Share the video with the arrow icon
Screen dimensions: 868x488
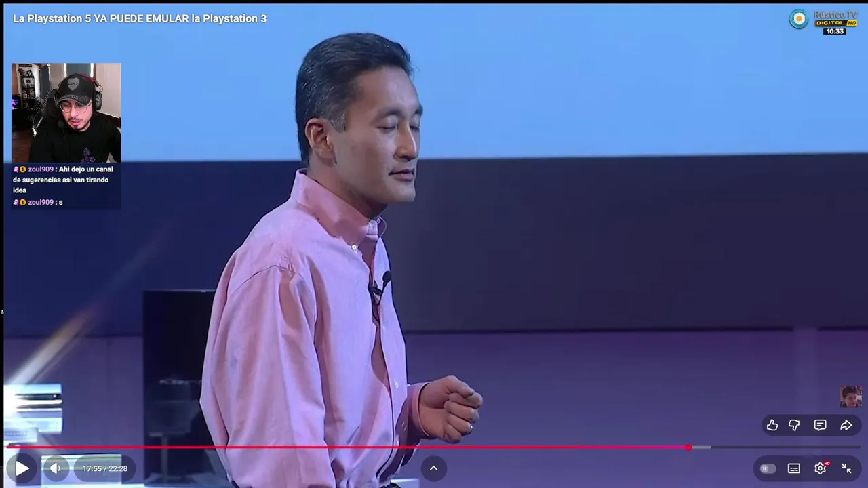click(846, 425)
